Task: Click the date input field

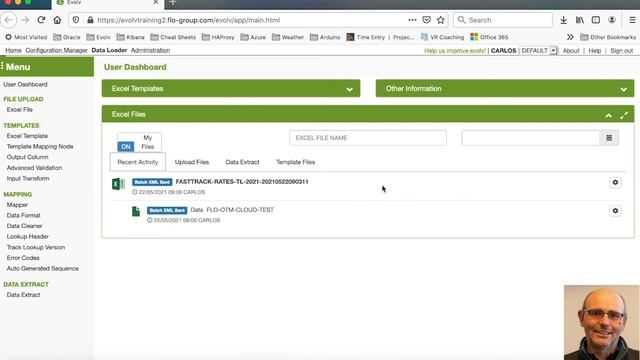Action: pyautogui.click(x=531, y=138)
